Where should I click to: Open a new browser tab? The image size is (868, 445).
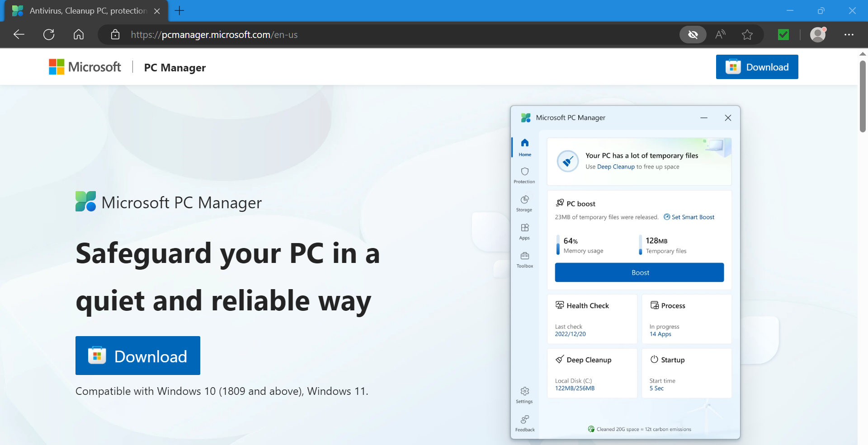179,11
